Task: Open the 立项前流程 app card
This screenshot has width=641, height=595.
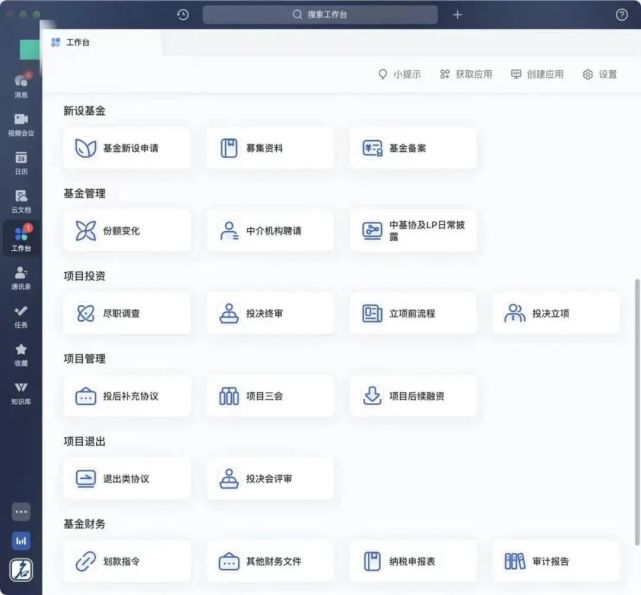Action: (413, 313)
